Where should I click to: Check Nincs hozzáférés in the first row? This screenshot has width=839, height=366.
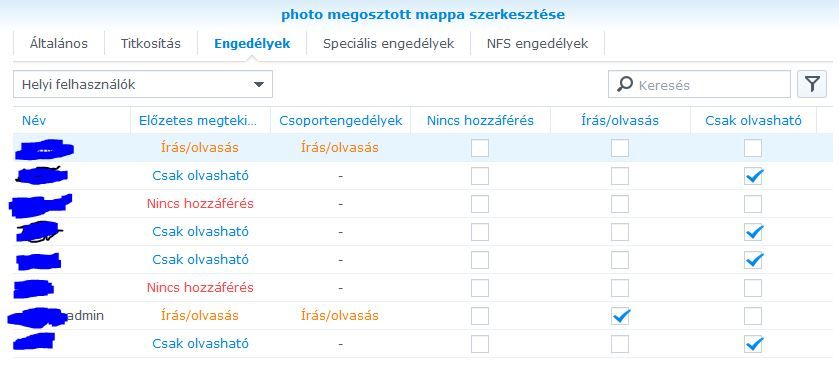coord(480,148)
